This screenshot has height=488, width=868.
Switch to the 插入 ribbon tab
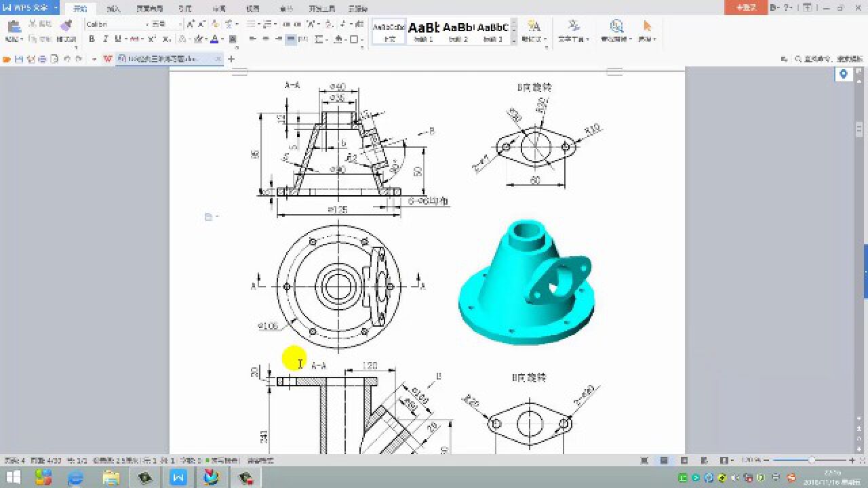pos(113,9)
